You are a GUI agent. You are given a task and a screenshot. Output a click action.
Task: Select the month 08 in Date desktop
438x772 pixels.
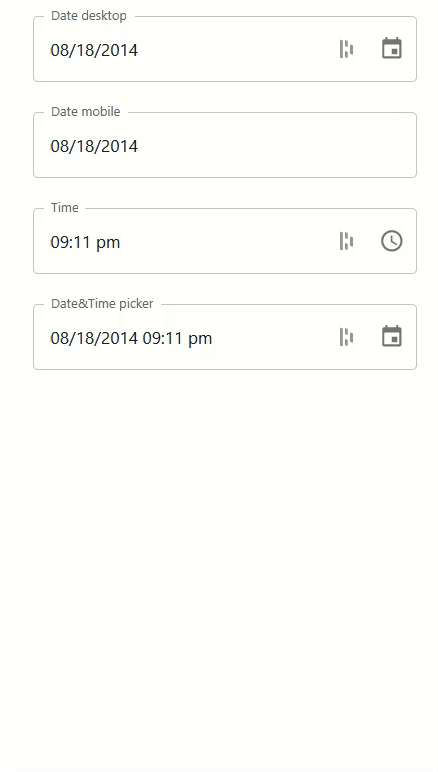coord(59,50)
